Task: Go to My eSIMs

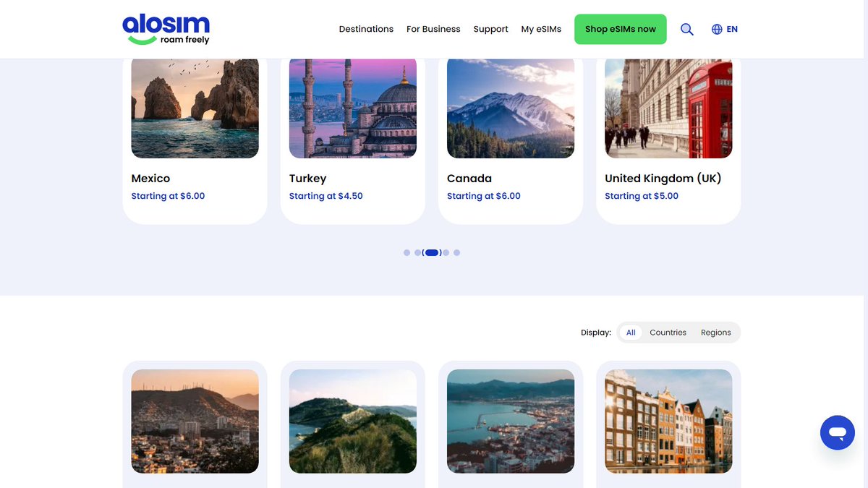Action: (541, 30)
